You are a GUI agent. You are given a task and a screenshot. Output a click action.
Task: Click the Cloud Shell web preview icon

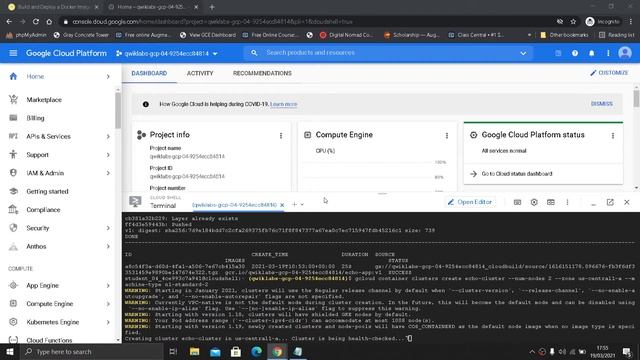551,202
